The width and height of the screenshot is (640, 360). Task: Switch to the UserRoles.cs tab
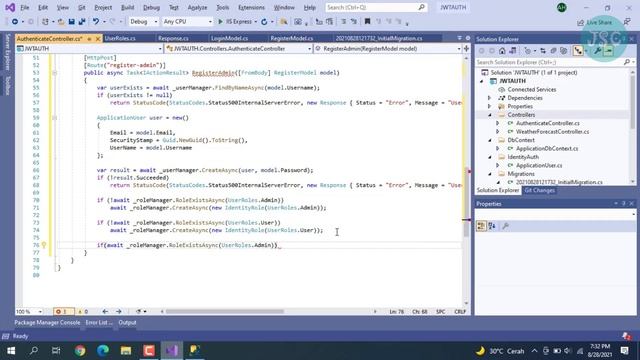tap(120, 38)
